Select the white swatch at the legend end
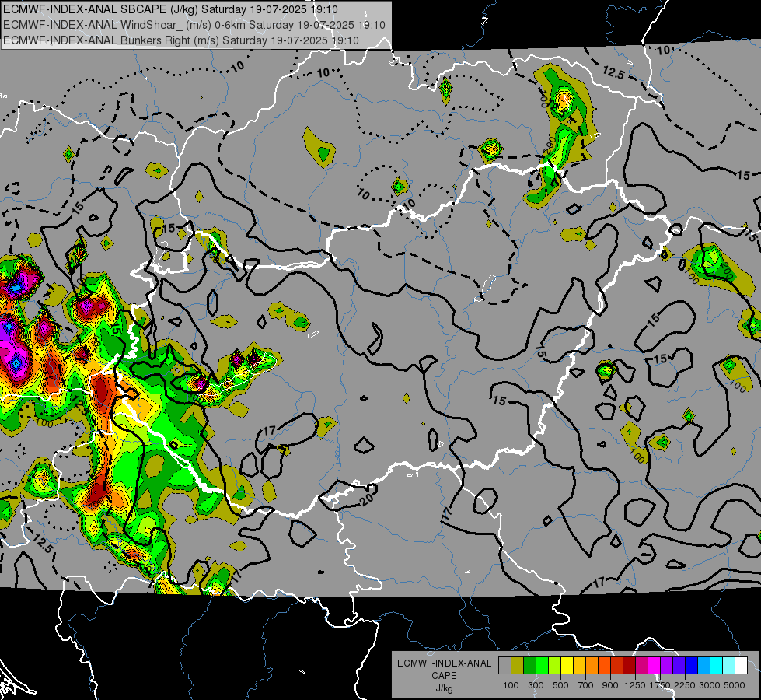This screenshot has height=700, width=761. click(x=742, y=666)
